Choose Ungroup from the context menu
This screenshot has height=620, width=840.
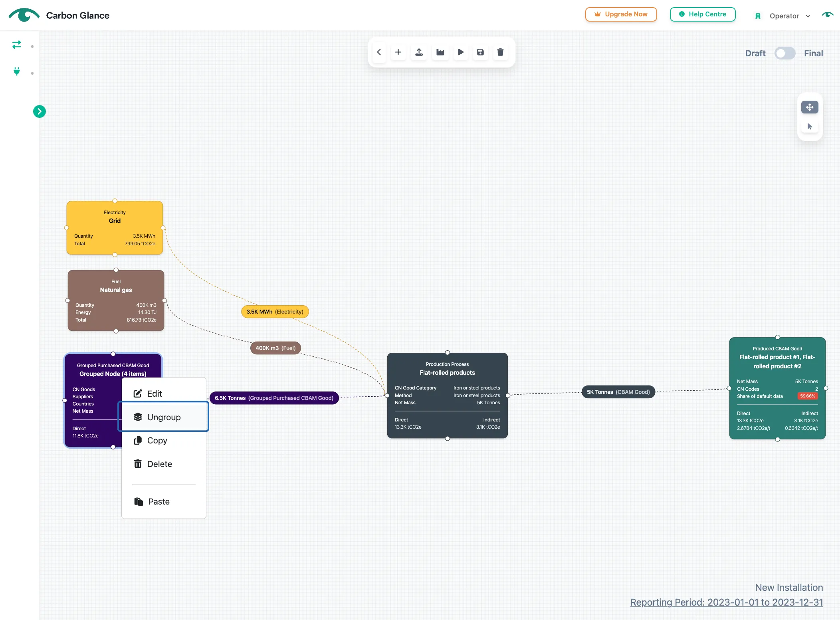point(164,417)
